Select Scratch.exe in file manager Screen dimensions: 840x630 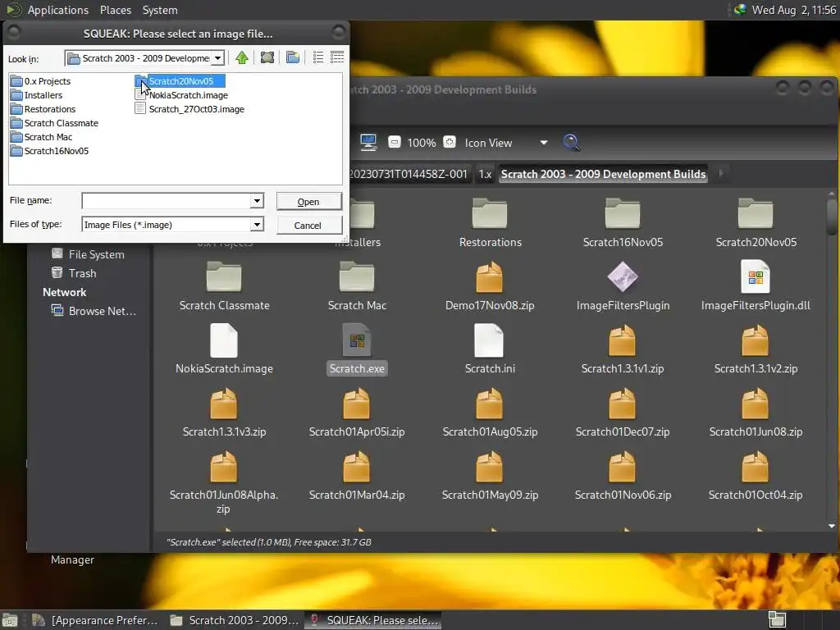pos(357,349)
